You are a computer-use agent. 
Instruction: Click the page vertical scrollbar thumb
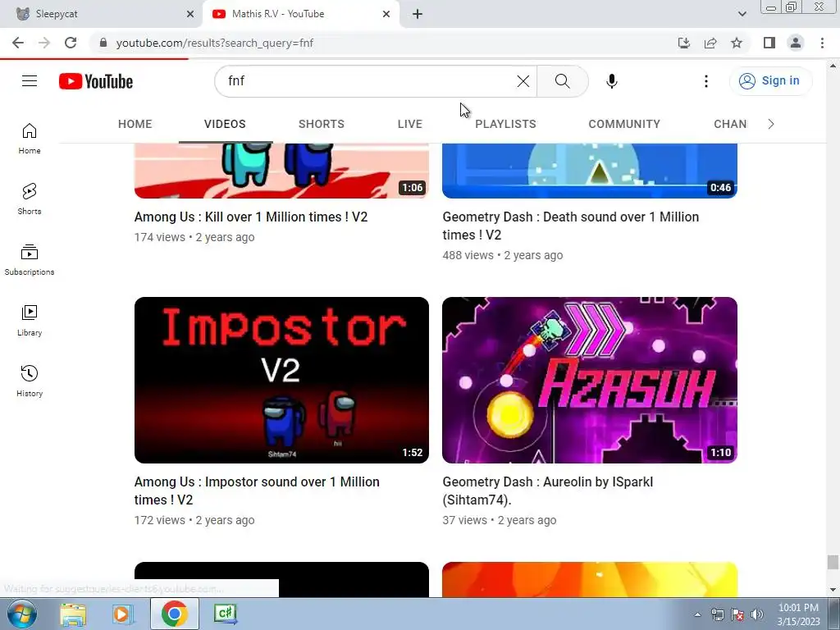coord(832,563)
